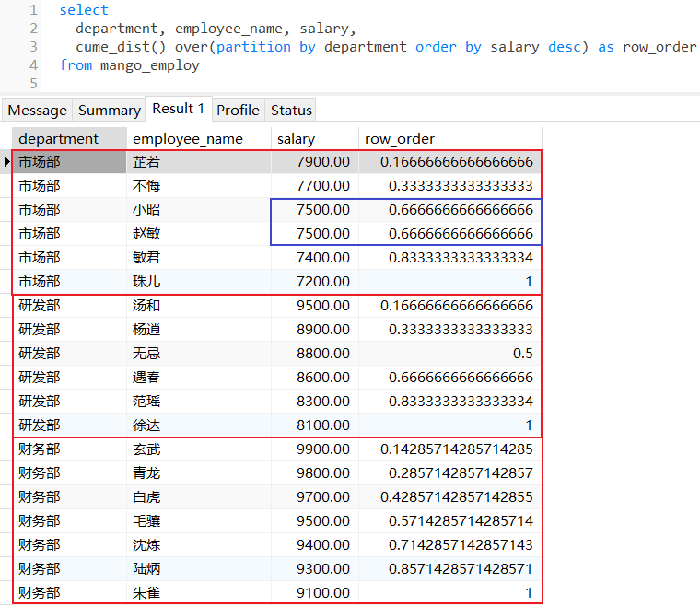Click cume_dist() in the SQL editor

121,47
